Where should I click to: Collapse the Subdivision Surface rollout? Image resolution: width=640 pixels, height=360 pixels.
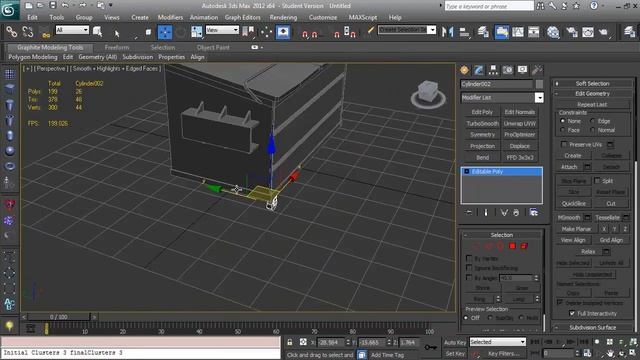tap(592, 327)
